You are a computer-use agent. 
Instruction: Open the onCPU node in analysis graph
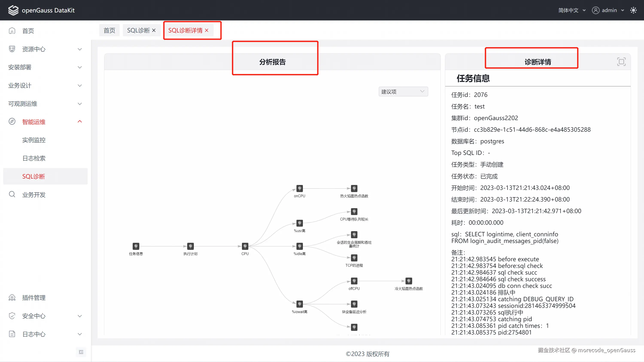pyautogui.click(x=299, y=188)
